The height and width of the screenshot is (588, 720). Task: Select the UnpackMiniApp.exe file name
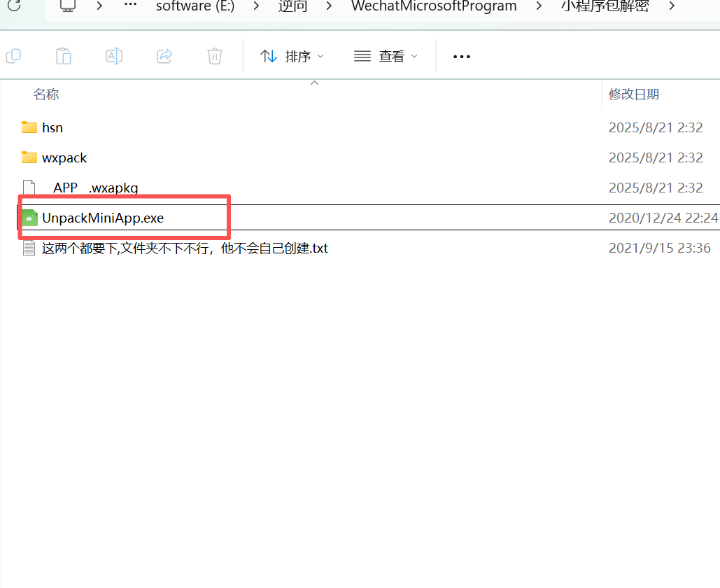(103, 218)
